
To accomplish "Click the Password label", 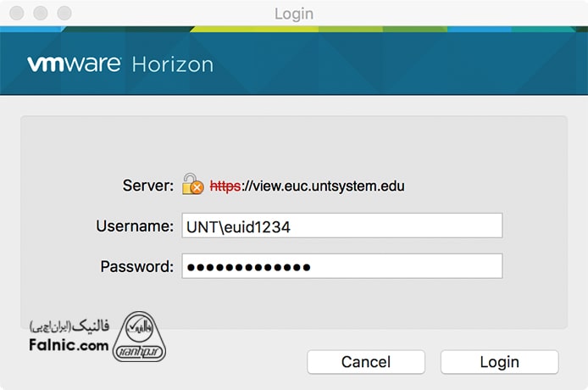I will pos(137,266).
